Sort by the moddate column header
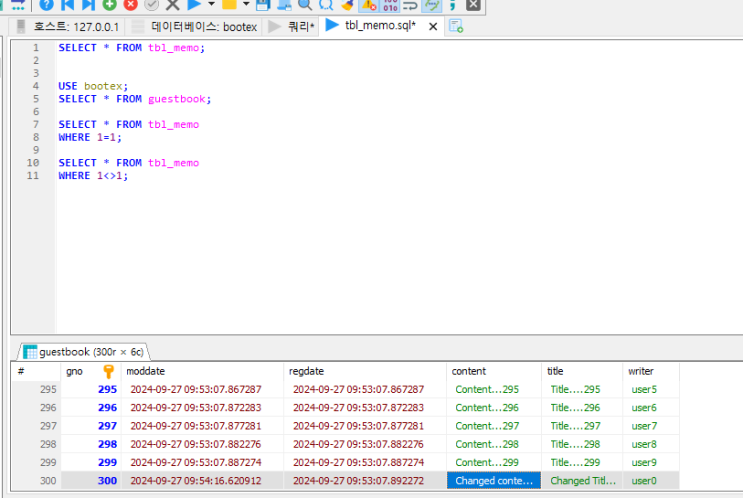The image size is (743, 498). pyautogui.click(x=145, y=371)
